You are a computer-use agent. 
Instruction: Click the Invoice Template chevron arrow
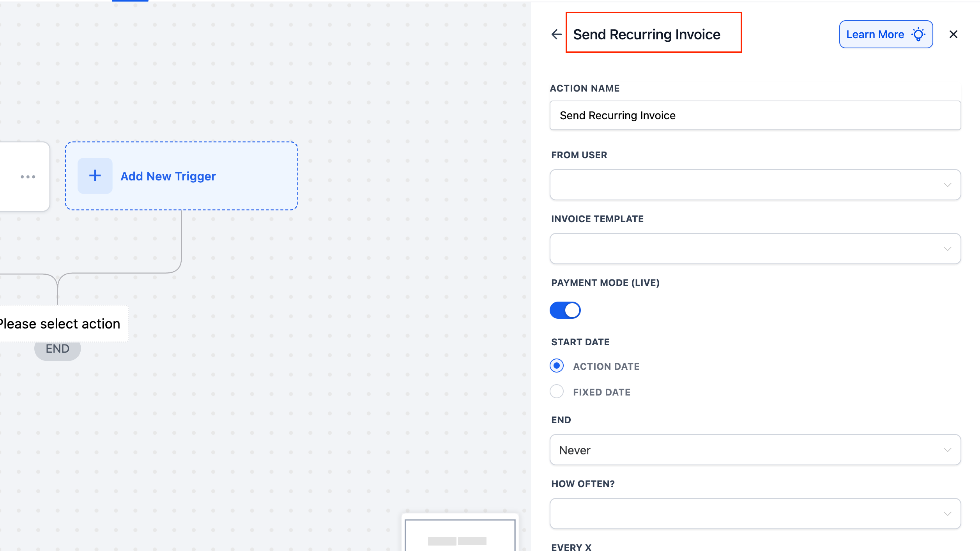coord(947,249)
